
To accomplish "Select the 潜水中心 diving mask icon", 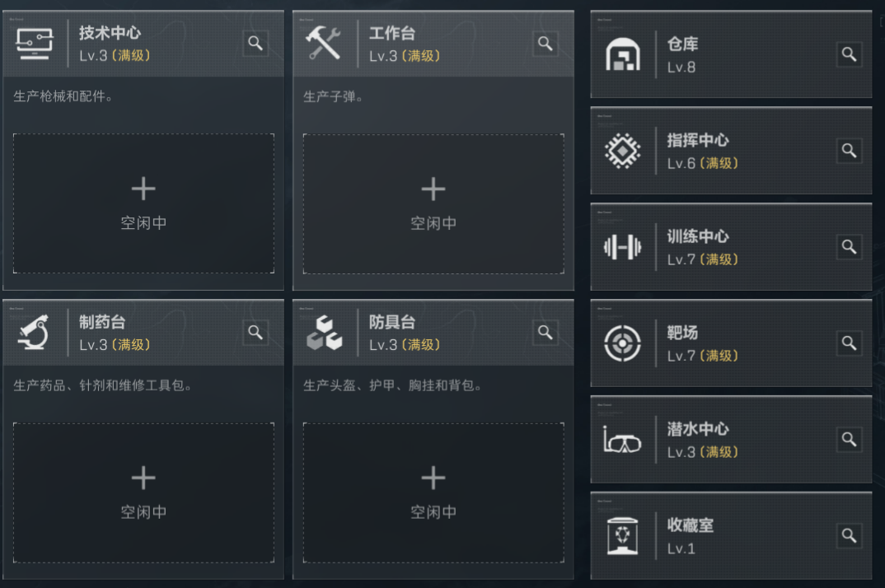I will (622, 440).
